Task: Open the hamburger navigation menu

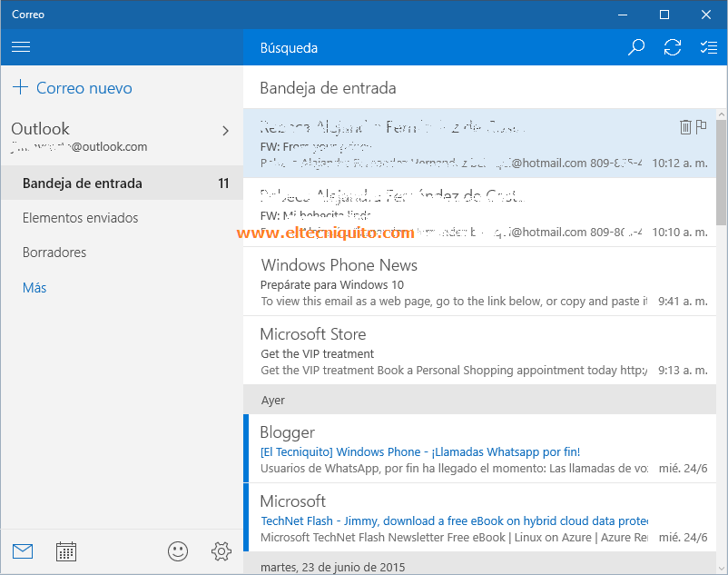Action: point(21,47)
